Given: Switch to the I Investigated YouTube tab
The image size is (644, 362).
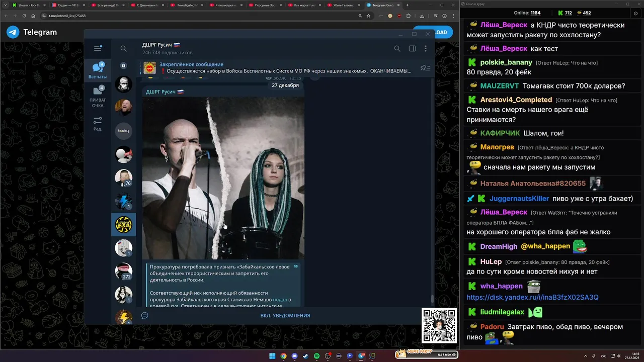Looking at the screenshot, I should coord(187,5).
